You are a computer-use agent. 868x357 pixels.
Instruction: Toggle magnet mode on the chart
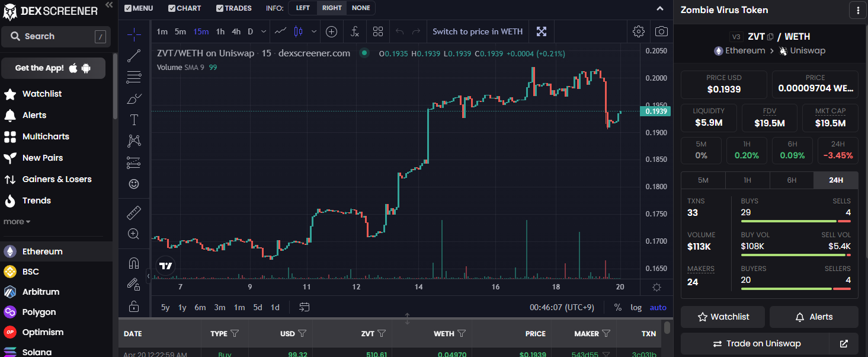coord(134,263)
